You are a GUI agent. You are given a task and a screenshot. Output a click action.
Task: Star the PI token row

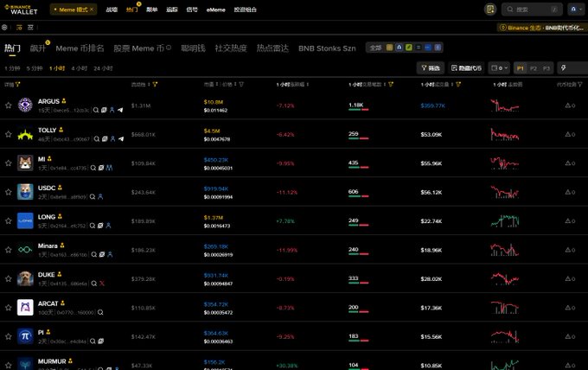[9, 336]
